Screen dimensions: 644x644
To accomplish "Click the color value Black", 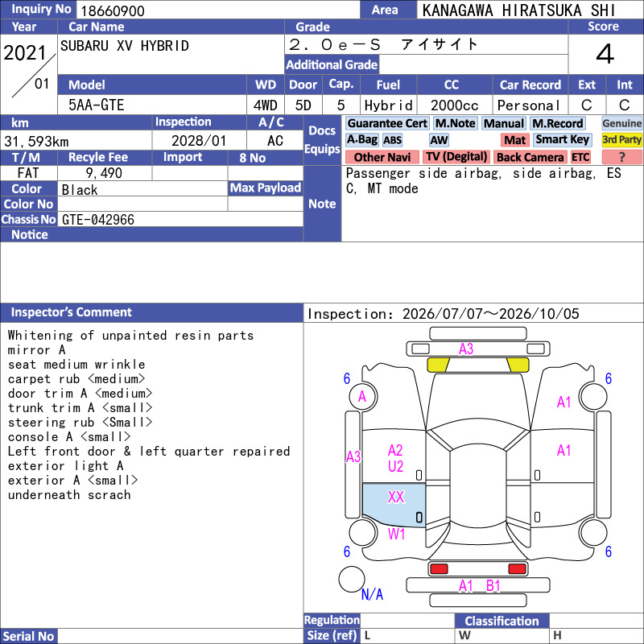I will 80,190.
